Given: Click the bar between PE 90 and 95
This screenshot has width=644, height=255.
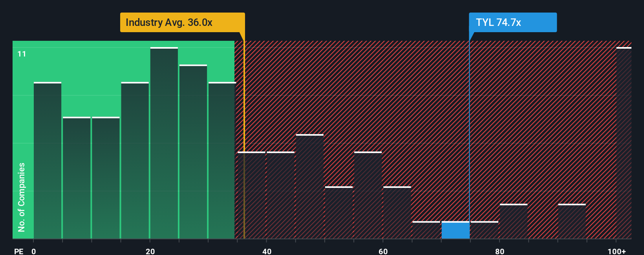Looking at the screenshot, I should [572, 222].
